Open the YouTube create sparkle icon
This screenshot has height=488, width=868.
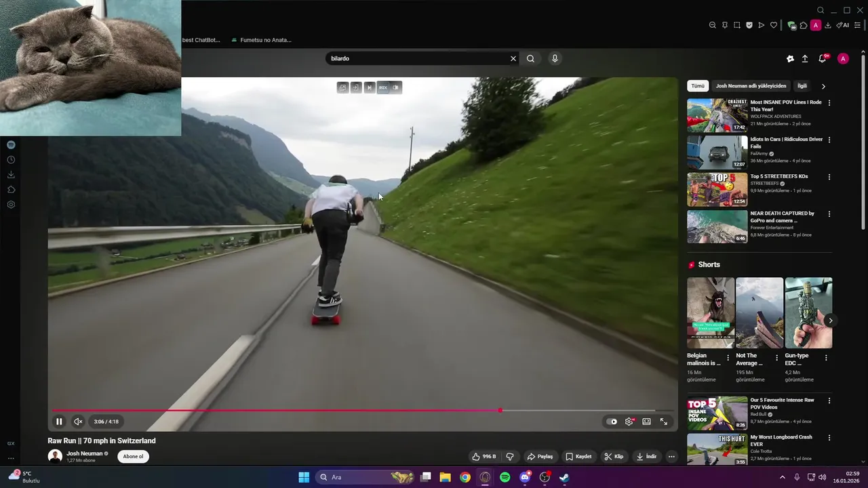pos(790,59)
